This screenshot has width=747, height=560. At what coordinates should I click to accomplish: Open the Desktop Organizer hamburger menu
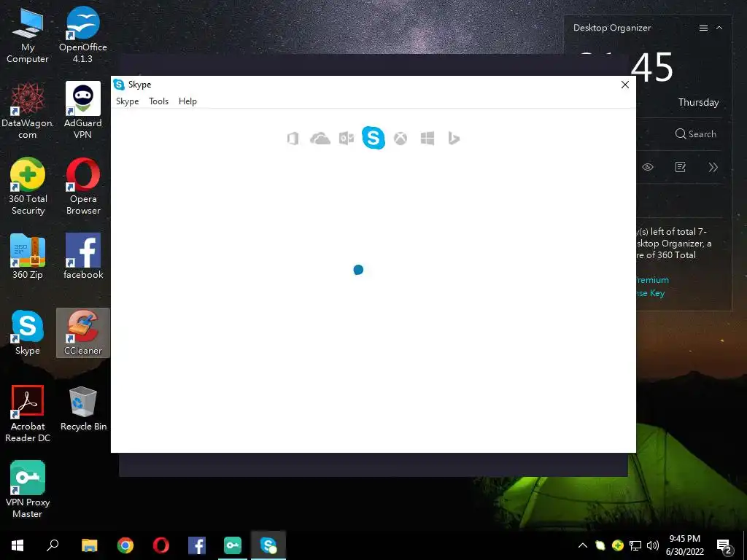703,28
